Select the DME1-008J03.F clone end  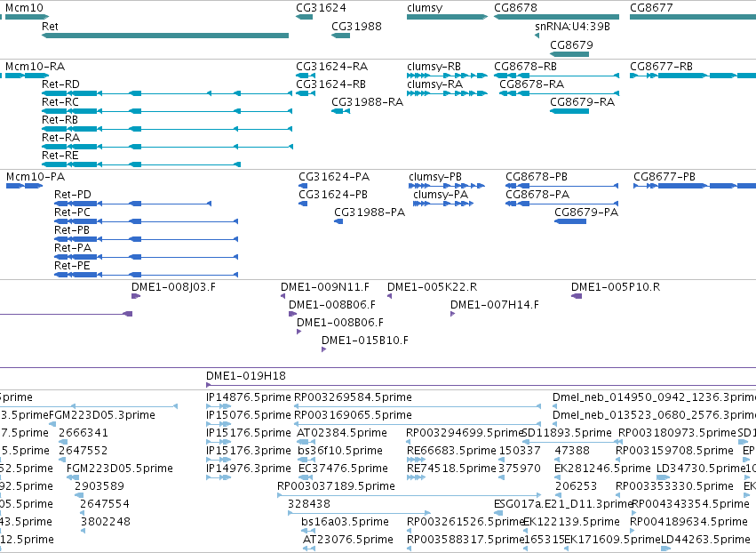136,296
